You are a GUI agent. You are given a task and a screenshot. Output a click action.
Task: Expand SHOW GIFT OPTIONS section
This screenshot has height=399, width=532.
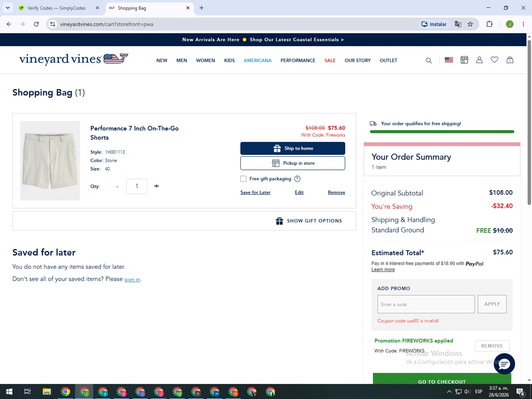(x=309, y=221)
